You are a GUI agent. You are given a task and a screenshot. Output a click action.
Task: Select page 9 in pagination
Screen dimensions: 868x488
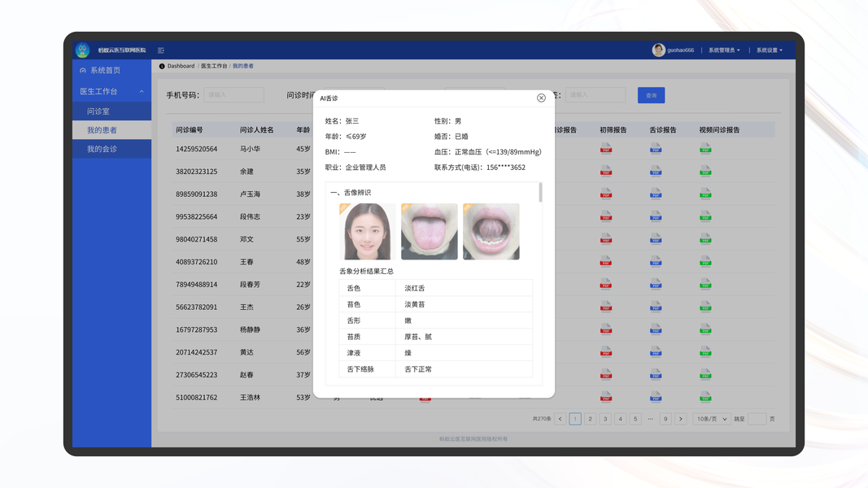pos(665,419)
